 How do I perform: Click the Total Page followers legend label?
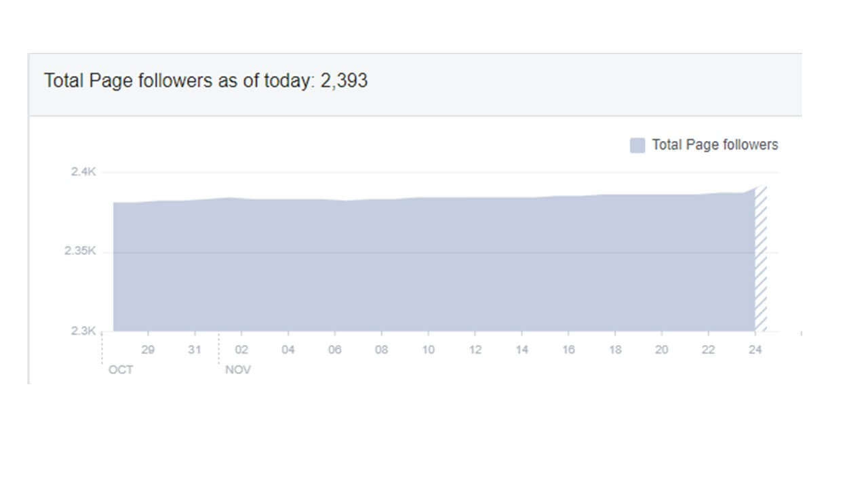pyautogui.click(x=715, y=144)
